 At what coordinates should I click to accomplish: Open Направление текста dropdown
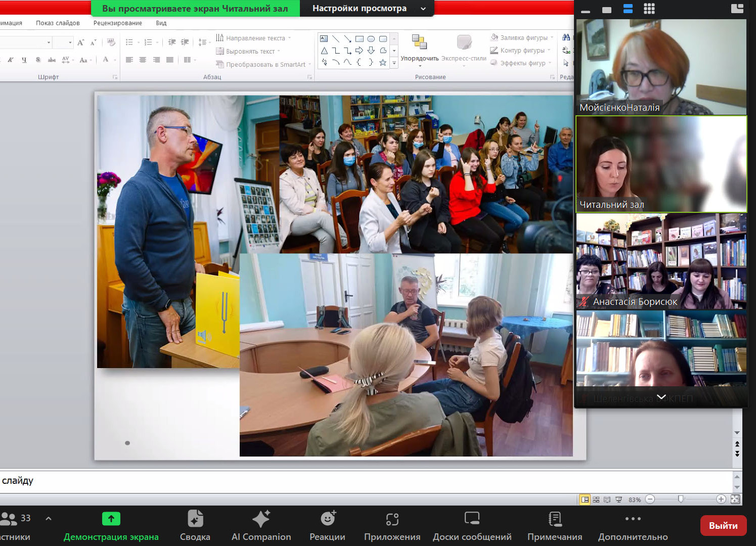pos(253,38)
